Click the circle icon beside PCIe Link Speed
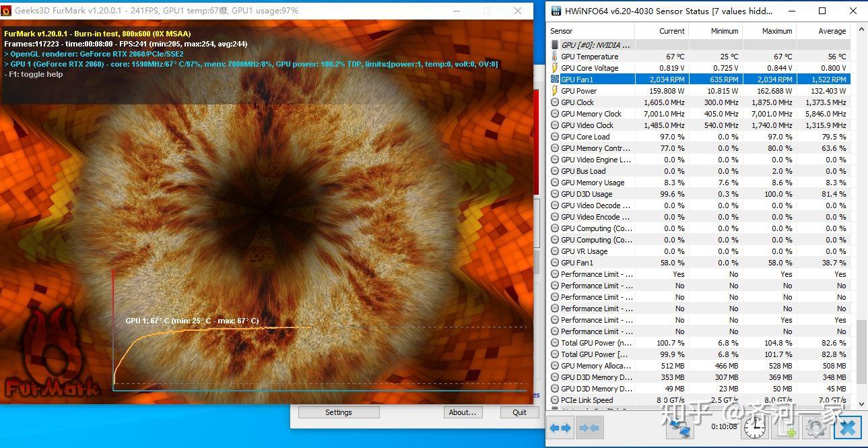This screenshot has height=448, width=868. [x=555, y=400]
